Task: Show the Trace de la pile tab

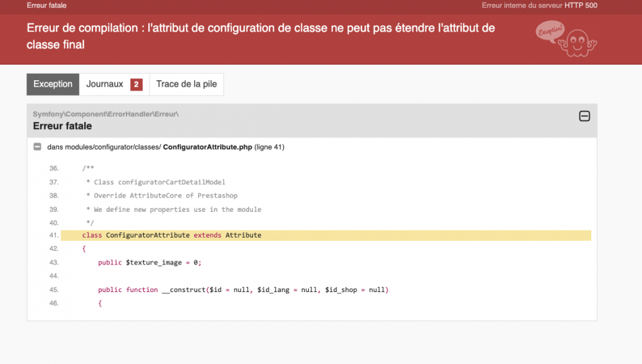Action: pos(186,84)
